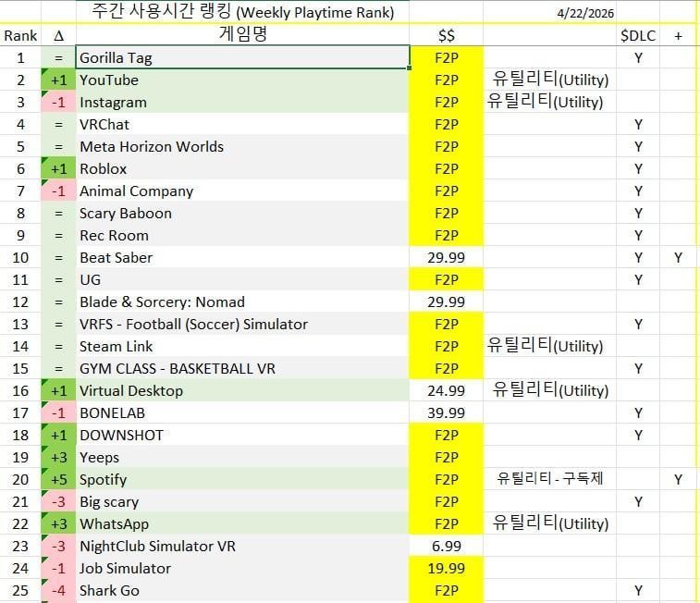Select the Δ column header cell
Viewport: 700px width, 603px height.
click(x=58, y=35)
